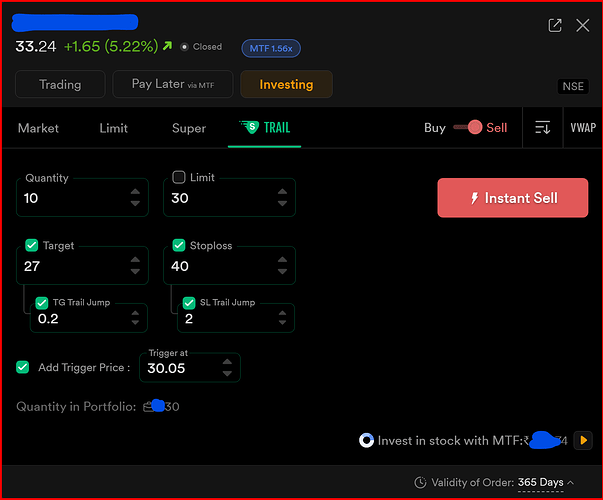Click the MTF 1.56x badge
The width and height of the screenshot is (603, 500).
click(x=271, y=48)
